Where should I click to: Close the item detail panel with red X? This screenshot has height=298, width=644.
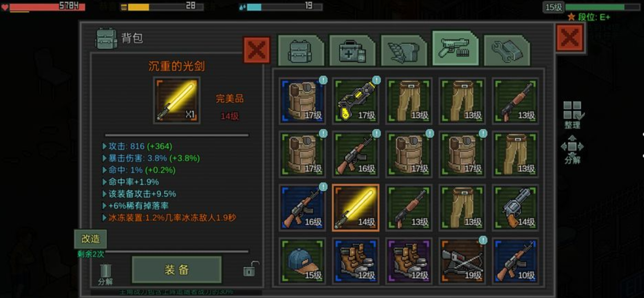click(x=256, y=50)
